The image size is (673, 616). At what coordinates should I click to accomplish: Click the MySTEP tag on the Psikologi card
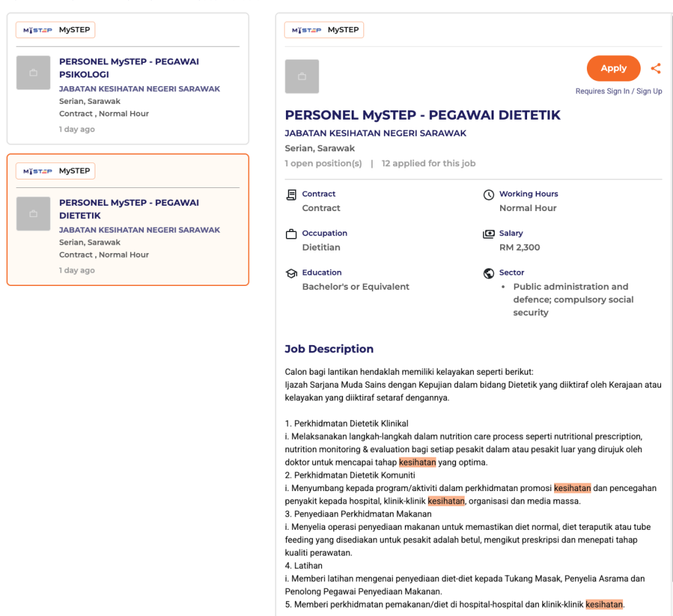click(x=56, y=30)
